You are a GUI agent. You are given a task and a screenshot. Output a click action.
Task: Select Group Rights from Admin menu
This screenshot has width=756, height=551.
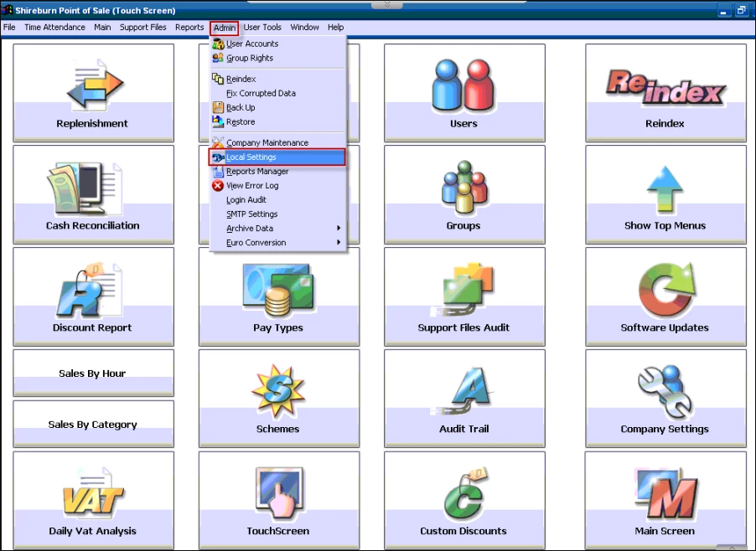(278, 59)
